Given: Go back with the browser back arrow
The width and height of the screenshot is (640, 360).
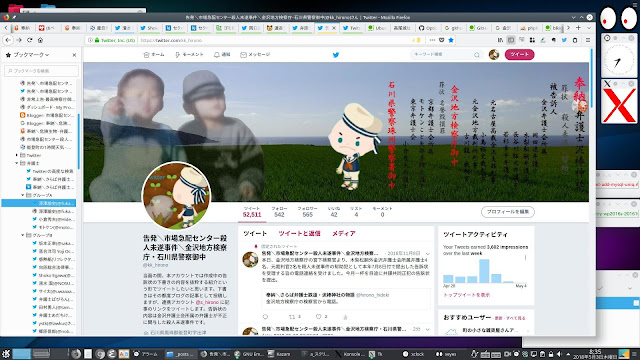Looking at the screenshot, I should pos(9,40).
